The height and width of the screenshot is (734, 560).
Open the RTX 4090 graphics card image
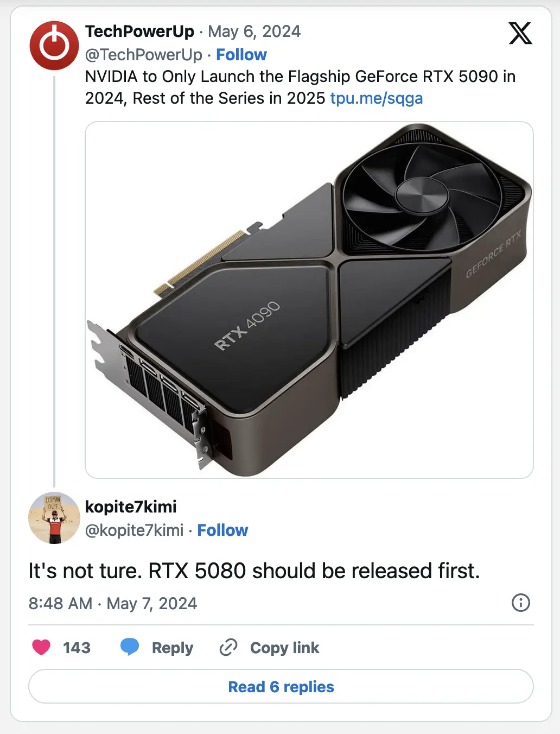[x=309, y=300]
